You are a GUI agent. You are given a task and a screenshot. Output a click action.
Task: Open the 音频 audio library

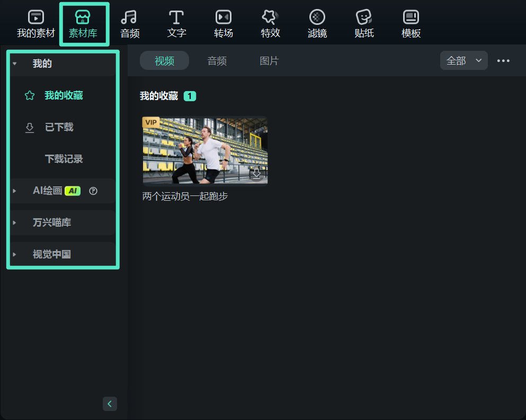129,23
